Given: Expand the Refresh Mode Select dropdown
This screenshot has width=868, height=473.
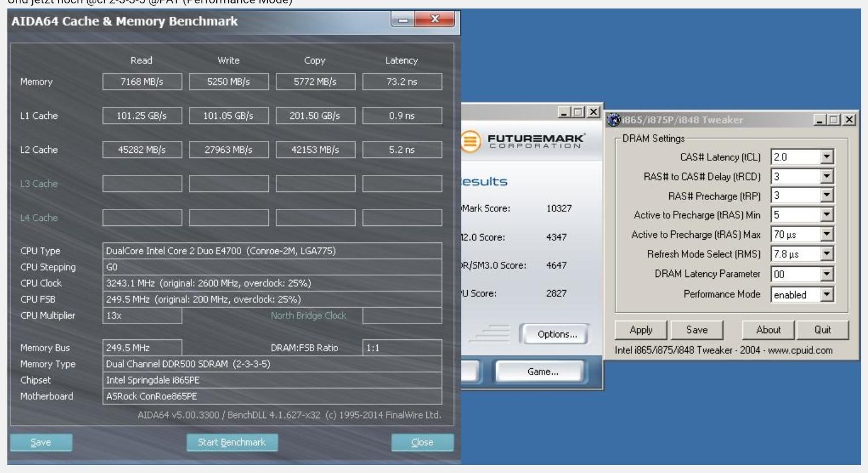Looking at the screenshot, I should [827, 254].
